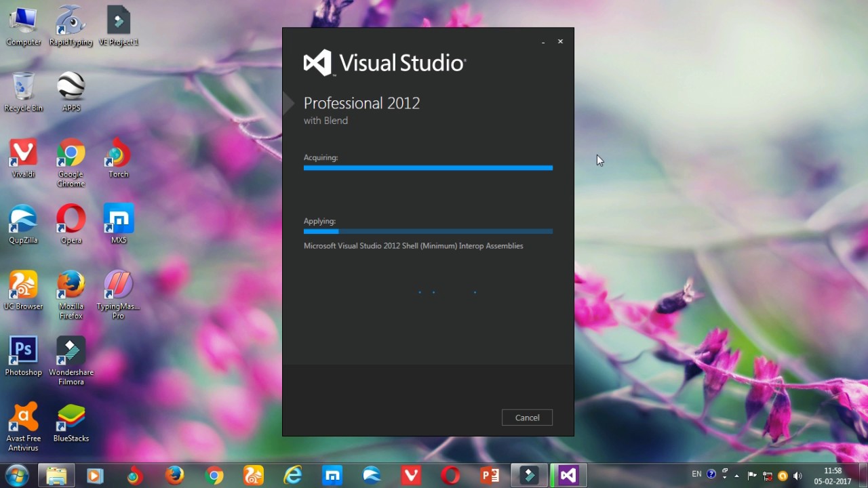Select the APPS desktop icon

point(71,93)
